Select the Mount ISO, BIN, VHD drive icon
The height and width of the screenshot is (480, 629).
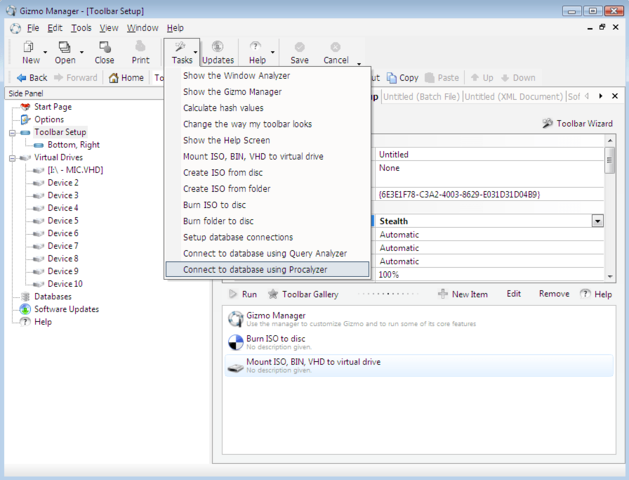(235, 367)
